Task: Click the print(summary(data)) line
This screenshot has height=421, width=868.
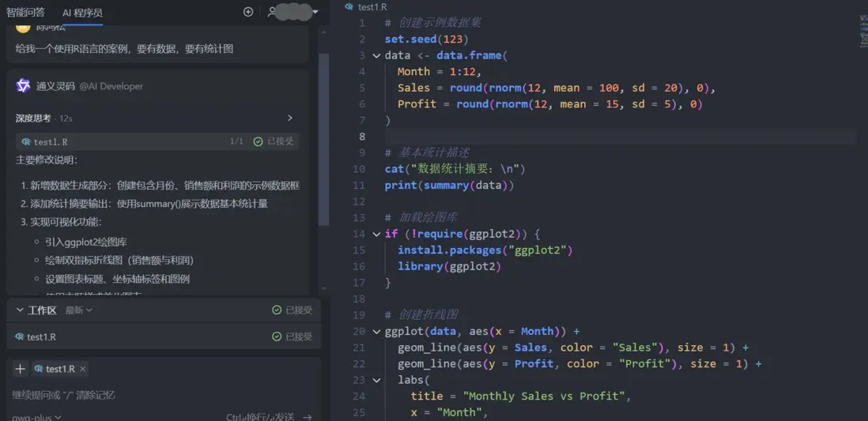Action: (x=450, y=186)
